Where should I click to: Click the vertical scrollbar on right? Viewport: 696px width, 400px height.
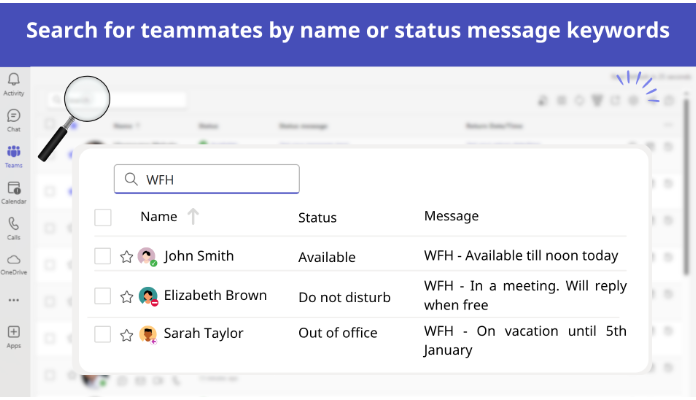(686, 186)
